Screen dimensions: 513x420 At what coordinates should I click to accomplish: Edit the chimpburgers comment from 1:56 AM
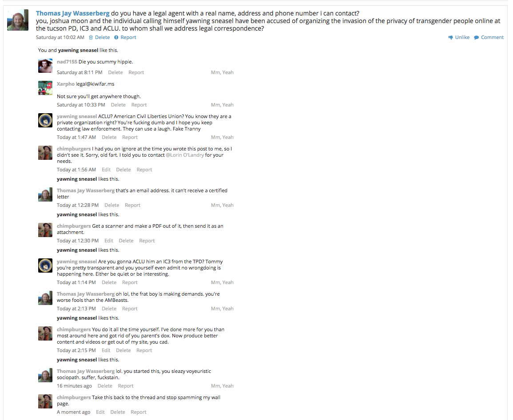tap(106, 170)
